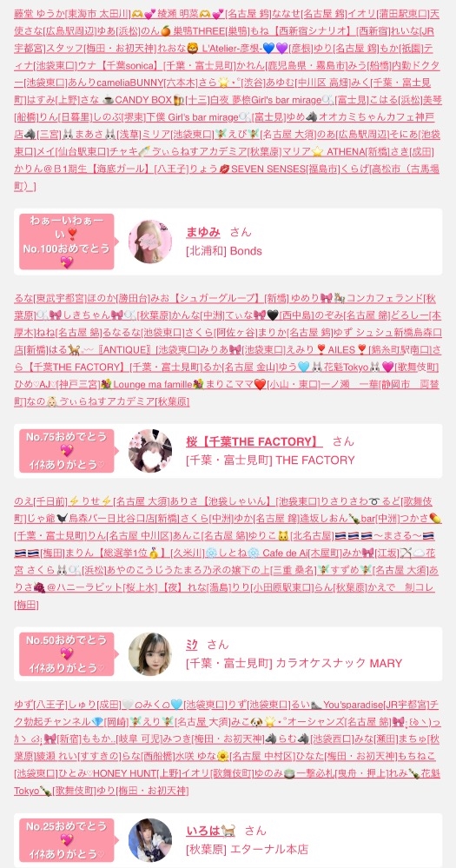Open まゆみ's profile avatar thumbnail
The image size is (456, 868).
pos(150,242)
